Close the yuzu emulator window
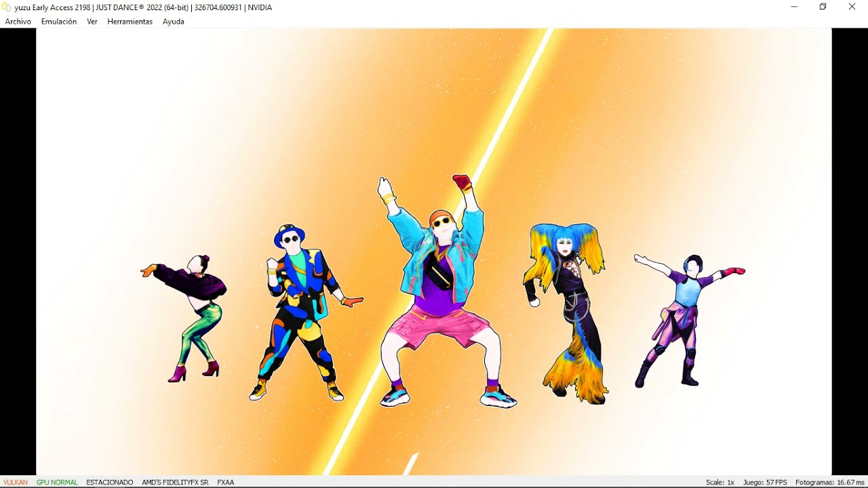 (852, 7)
